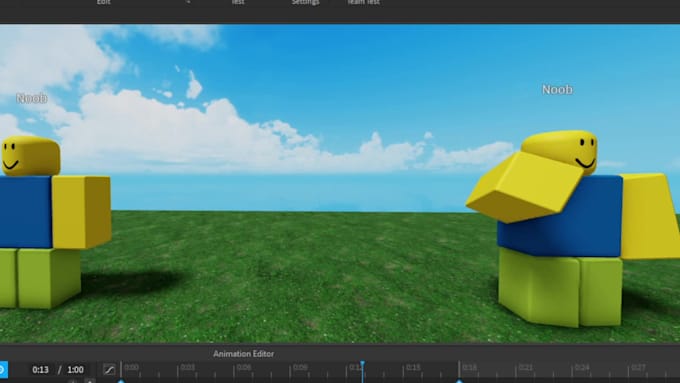
Task: Click the 0:00 mark on the timeline
Action: tap(131, 367)
